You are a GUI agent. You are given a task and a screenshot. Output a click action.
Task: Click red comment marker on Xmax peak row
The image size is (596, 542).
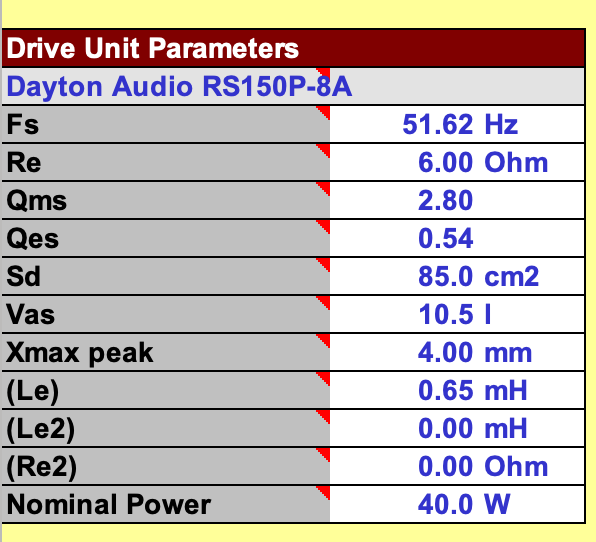pyautogui.click(x=325, y=339)
